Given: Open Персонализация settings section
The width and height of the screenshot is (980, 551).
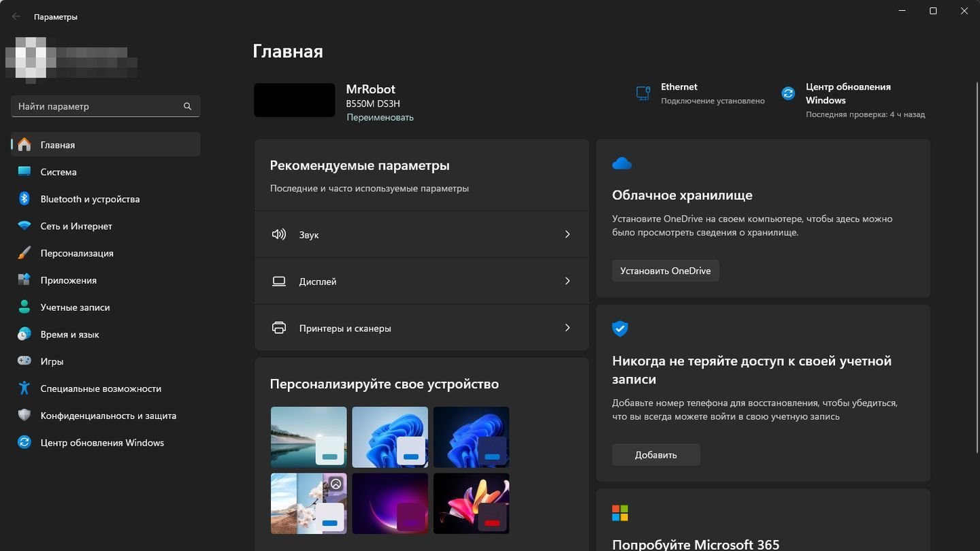Looking at the screenshot, I should pyautogui.click(x=105, y=253).
